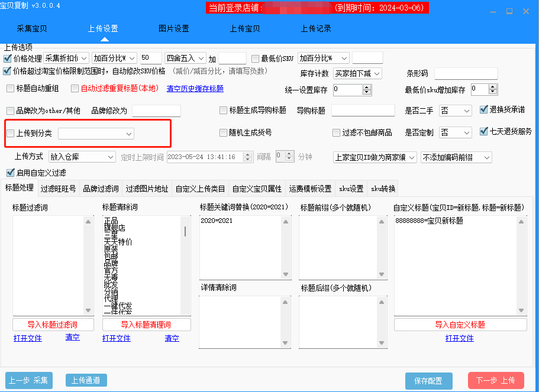Enable 随机生成货号 checkbox
Viewport: 539px width, 392px height.
click(223, 132)
